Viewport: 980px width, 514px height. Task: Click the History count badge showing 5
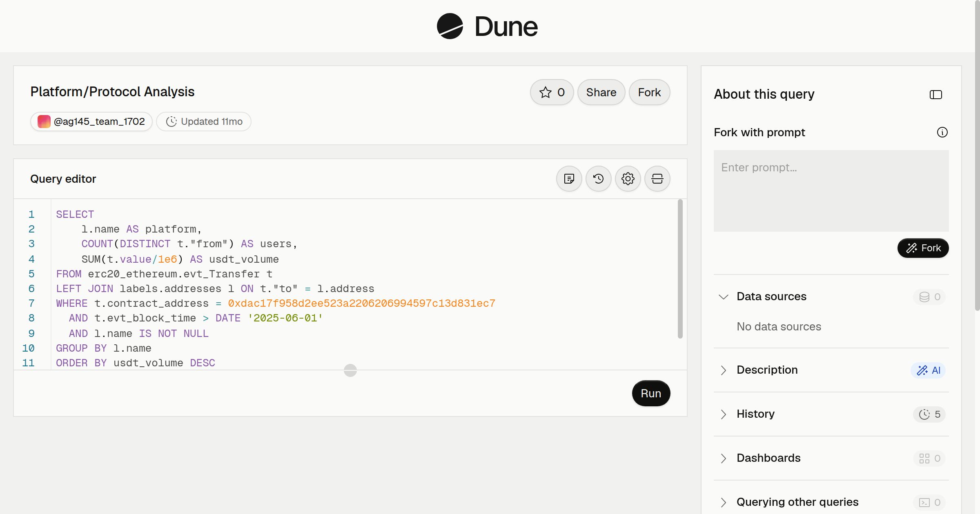(929, 414)
